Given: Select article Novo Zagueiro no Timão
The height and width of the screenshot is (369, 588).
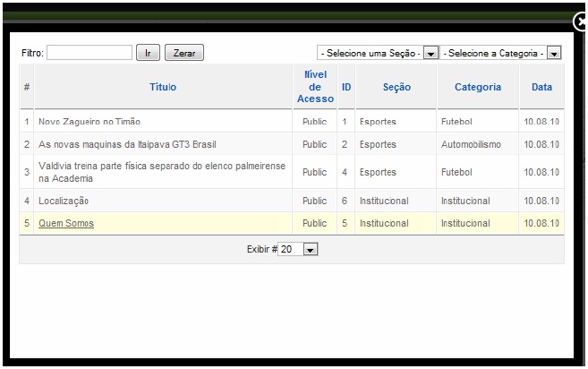Looking at the screenshot, I should tap(89, 122).
